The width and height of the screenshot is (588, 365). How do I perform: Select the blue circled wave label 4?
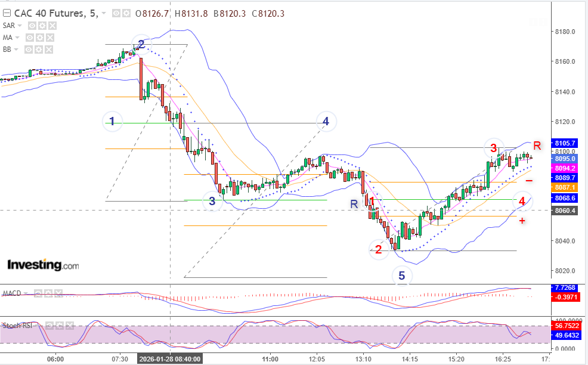326,121
